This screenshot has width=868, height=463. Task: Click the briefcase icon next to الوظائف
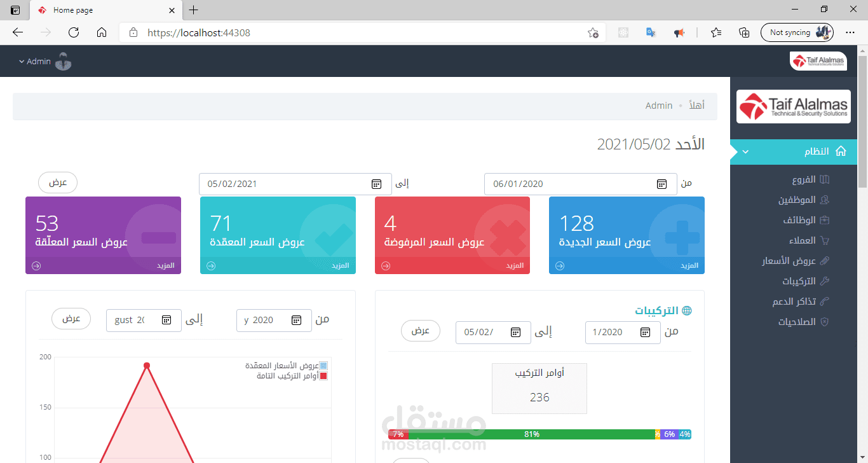pyautogui.click(x=825, y=220)
